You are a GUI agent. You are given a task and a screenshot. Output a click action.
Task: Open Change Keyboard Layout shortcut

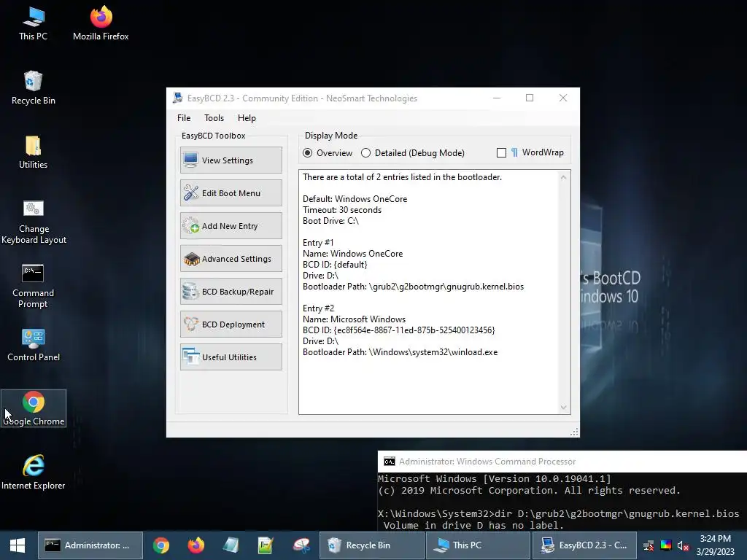coord(34,222)
